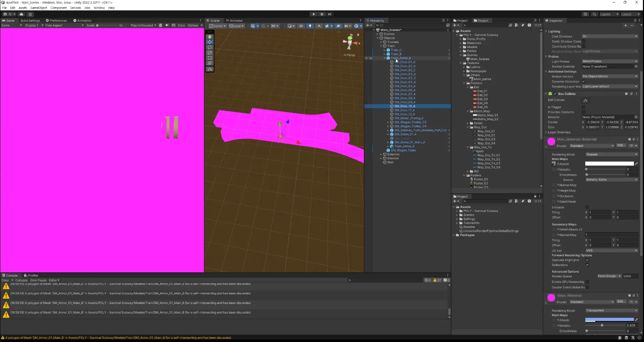The image size is (644, 342).
Task: Click Main_Materials Albedo color swatch
Action: (609, 164)
